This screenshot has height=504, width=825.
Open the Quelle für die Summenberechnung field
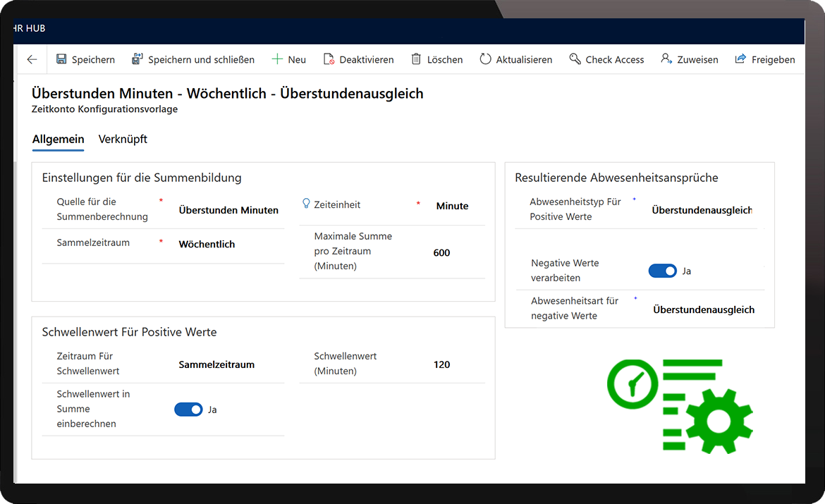227,209
